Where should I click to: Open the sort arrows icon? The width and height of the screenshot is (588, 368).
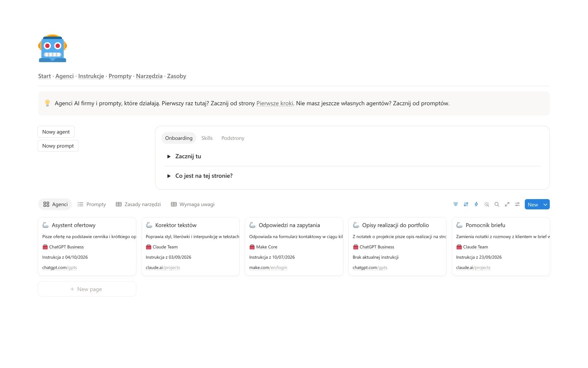point(466,204)
